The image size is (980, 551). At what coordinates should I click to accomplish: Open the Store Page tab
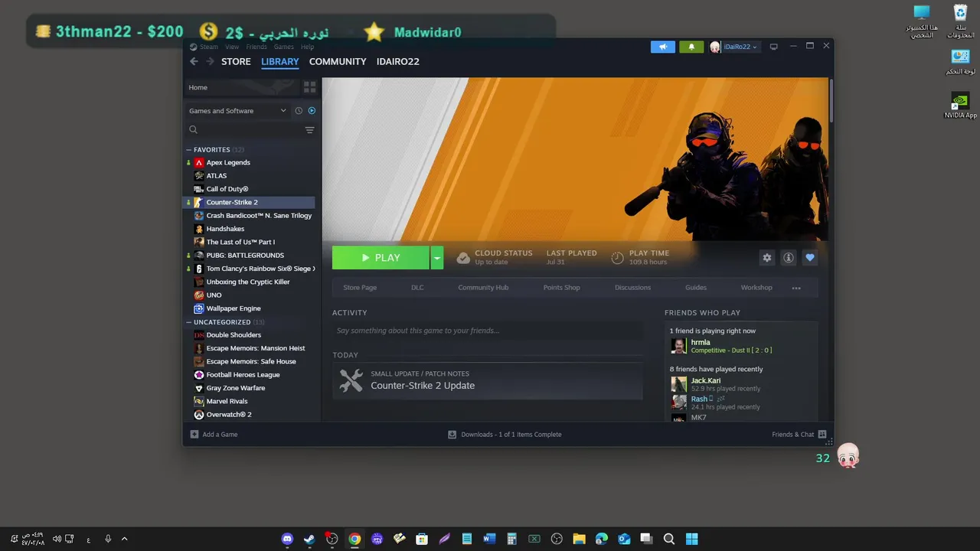click(x=360, y=288)
